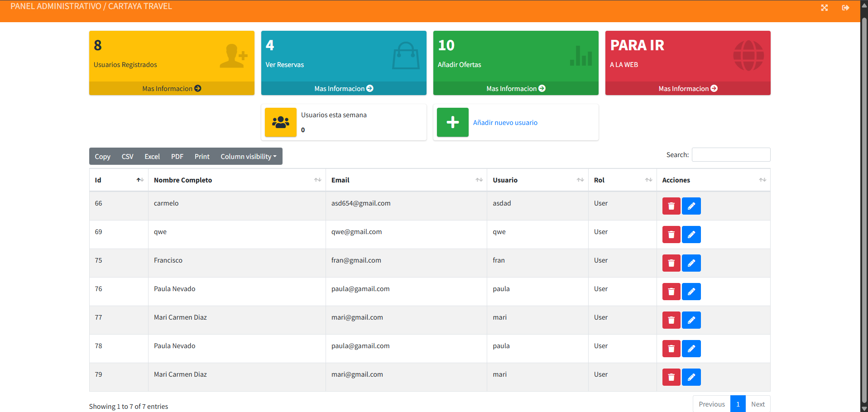The image size is (868, 412).
Task: Open Mas Informacion on Usuarios Registrados card
Action: [172, 88]
